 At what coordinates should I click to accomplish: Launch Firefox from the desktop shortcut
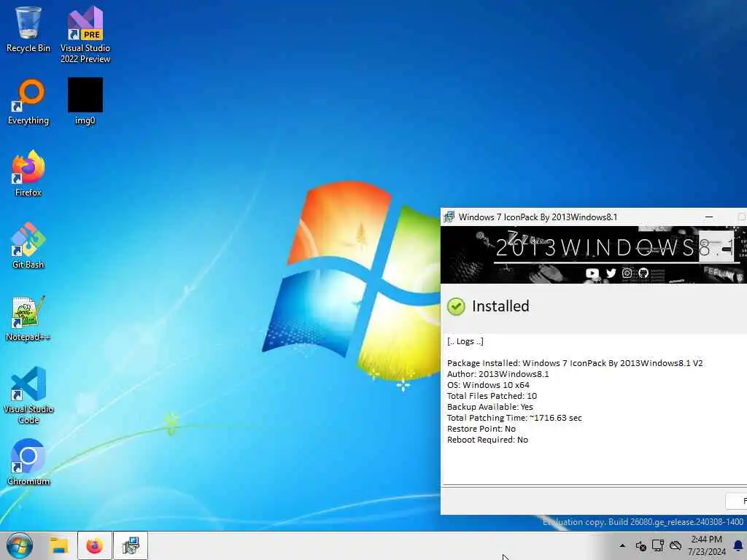tap(28, 174)
